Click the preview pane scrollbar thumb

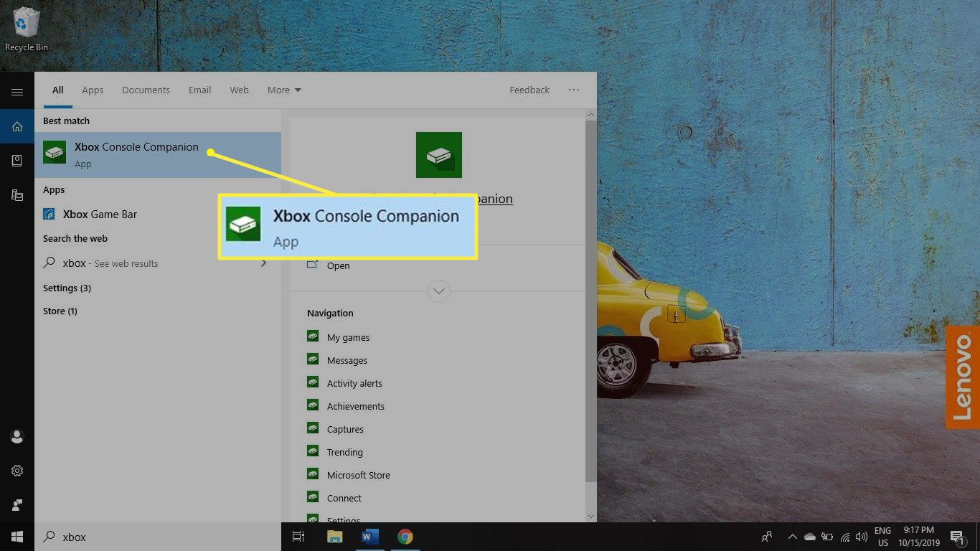coord(591,301)
